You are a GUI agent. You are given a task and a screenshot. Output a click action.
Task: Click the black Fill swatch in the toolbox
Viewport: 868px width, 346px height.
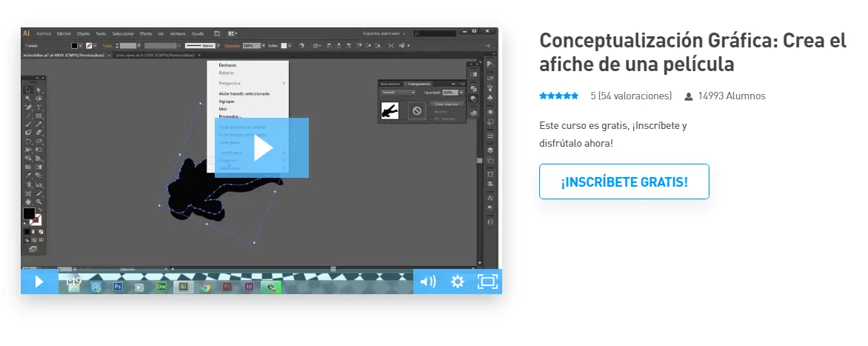click(x=29, y=213)
